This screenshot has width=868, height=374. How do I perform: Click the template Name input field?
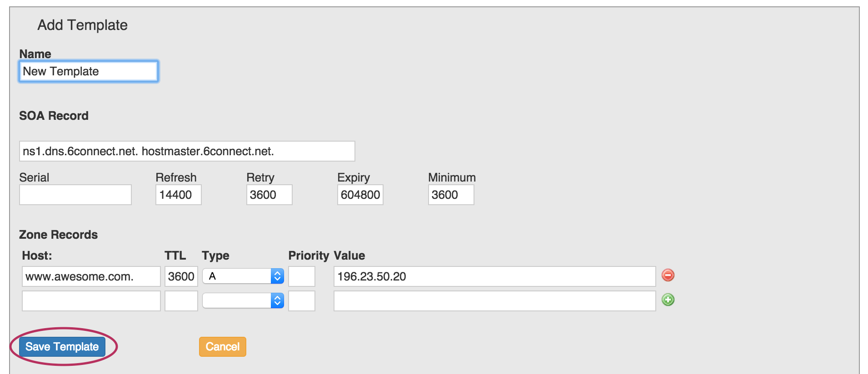pos(89,71)
